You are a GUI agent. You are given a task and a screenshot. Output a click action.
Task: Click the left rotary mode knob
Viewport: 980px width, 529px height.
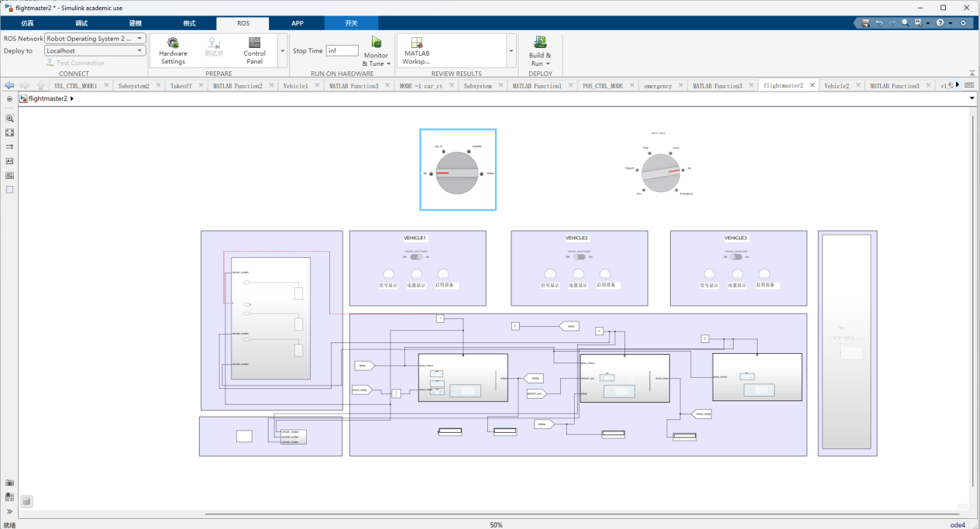[457, 173]
